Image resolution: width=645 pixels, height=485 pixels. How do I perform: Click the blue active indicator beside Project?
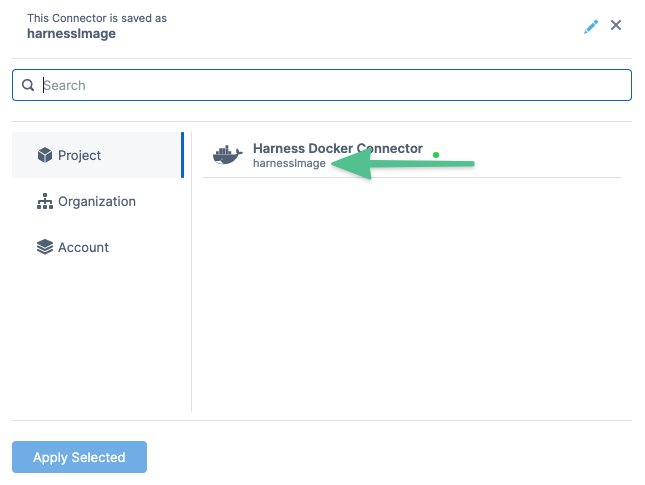click(182, 155)
